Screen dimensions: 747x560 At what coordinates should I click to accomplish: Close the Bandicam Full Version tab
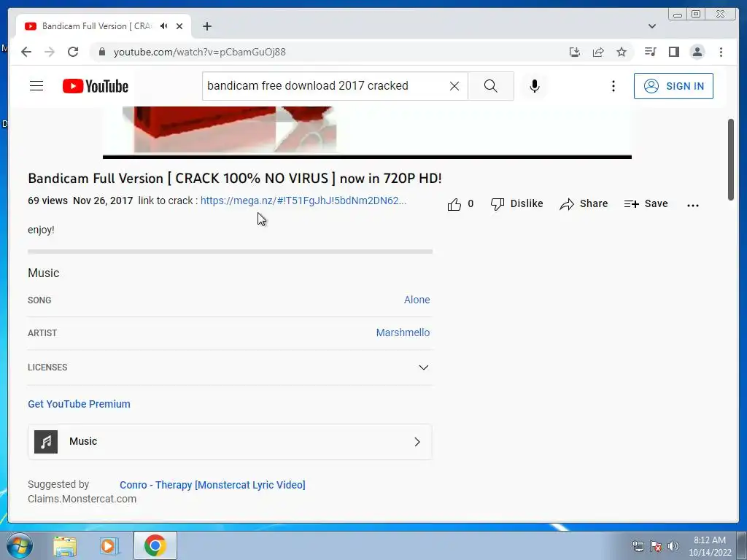click(179, 26)
